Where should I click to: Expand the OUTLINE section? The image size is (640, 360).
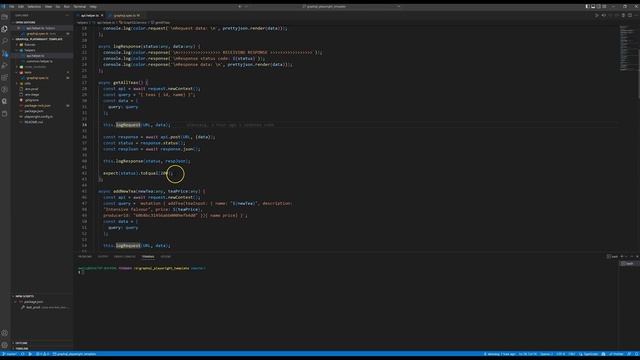point(42,343)
